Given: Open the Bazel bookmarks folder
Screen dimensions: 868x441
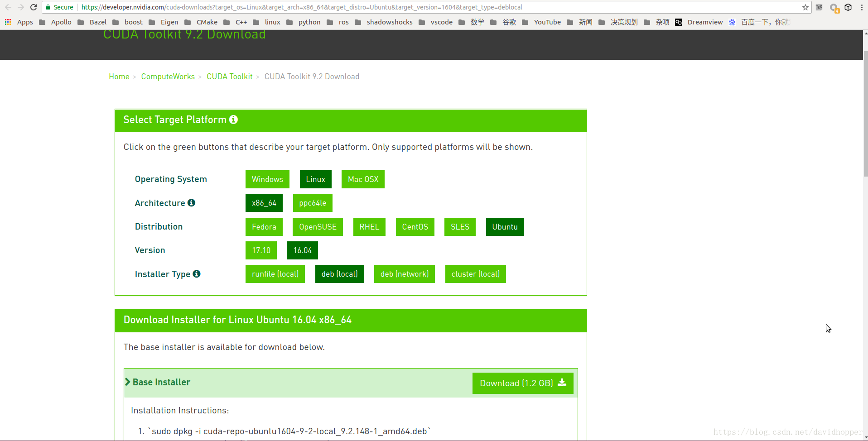Looking at the screenshot, I should click(x=92, y=22).
